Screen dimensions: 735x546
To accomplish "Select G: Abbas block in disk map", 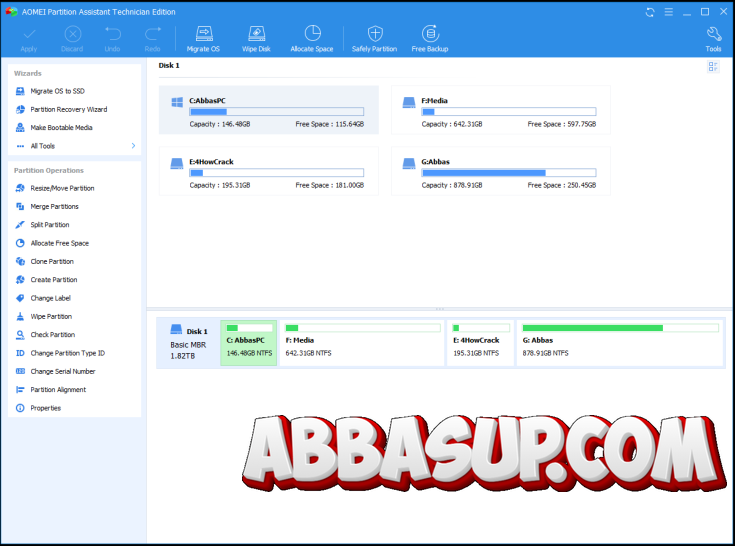I will click(620, 343).
